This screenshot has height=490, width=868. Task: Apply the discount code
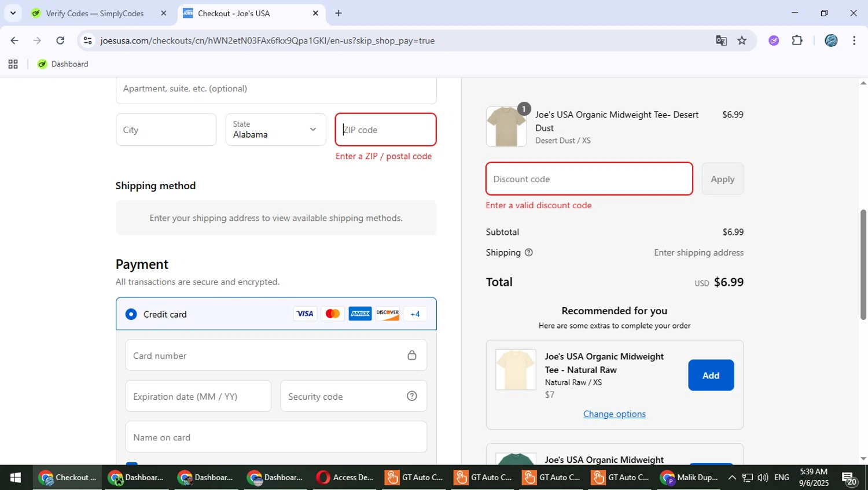coord(723,179)
